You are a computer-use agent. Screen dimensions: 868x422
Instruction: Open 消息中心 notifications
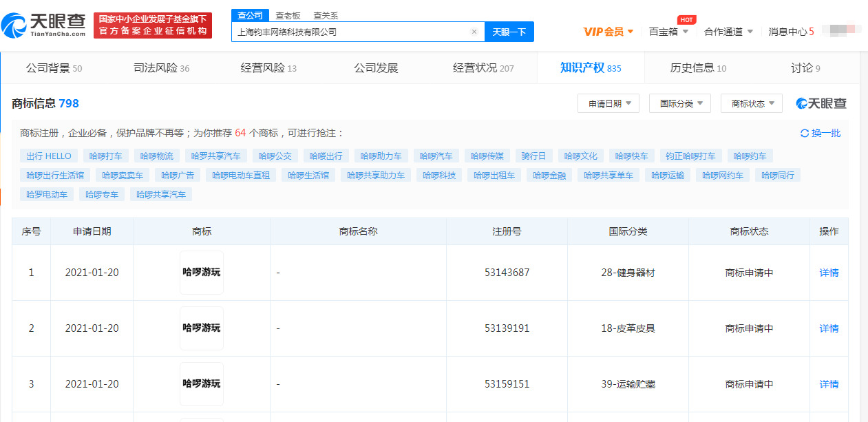click(791, 32)
